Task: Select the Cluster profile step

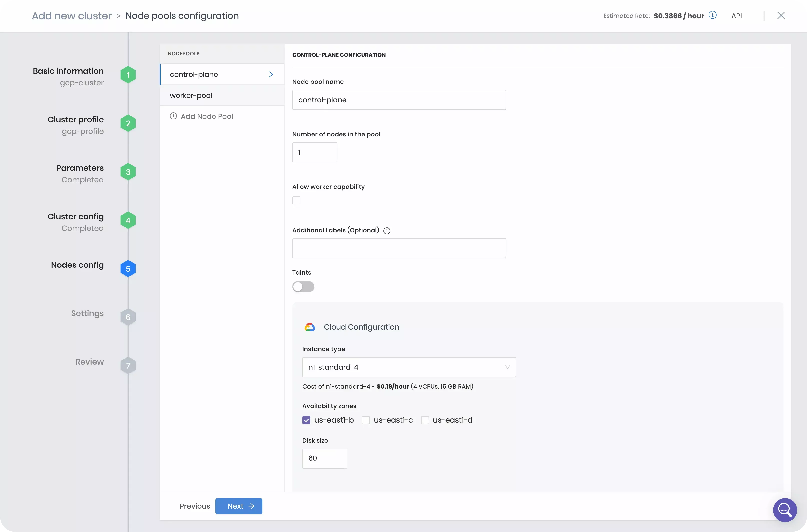Action: (75, 123)
